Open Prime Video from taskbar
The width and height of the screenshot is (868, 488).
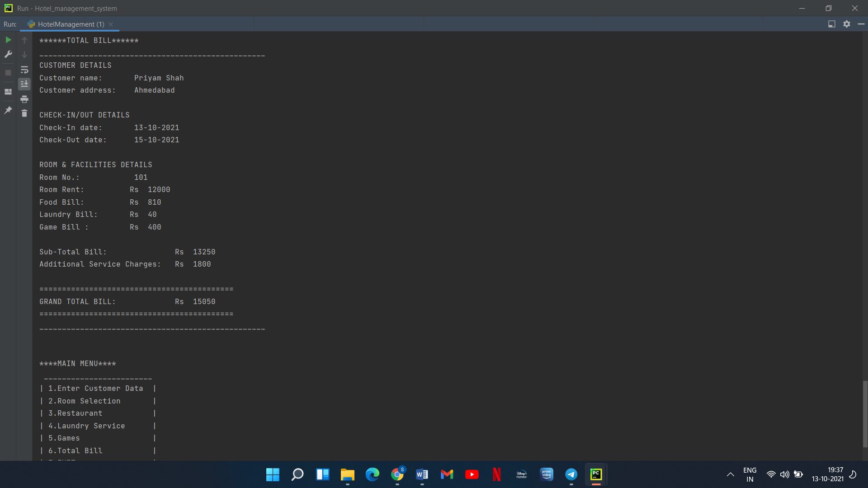tap(547, 474)
